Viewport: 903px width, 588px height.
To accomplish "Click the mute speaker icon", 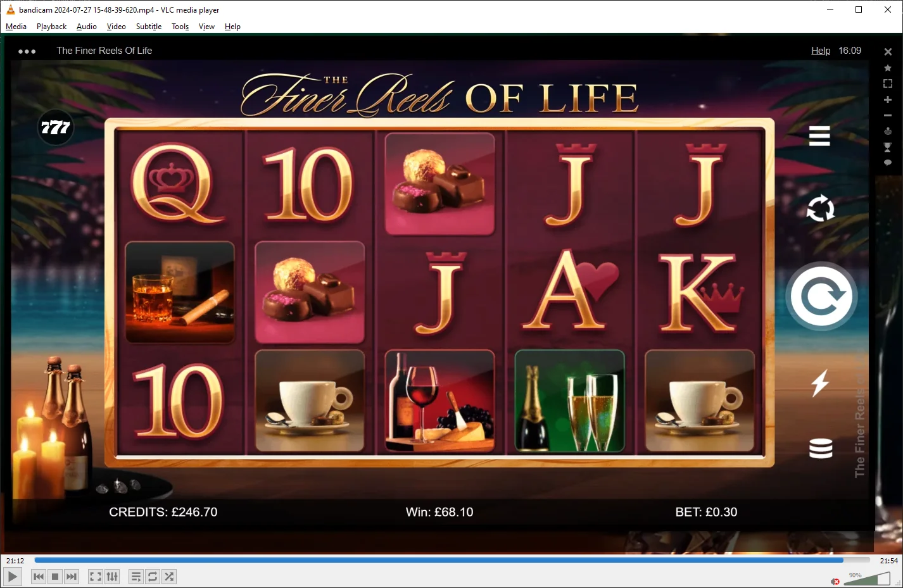I will 836,581.
